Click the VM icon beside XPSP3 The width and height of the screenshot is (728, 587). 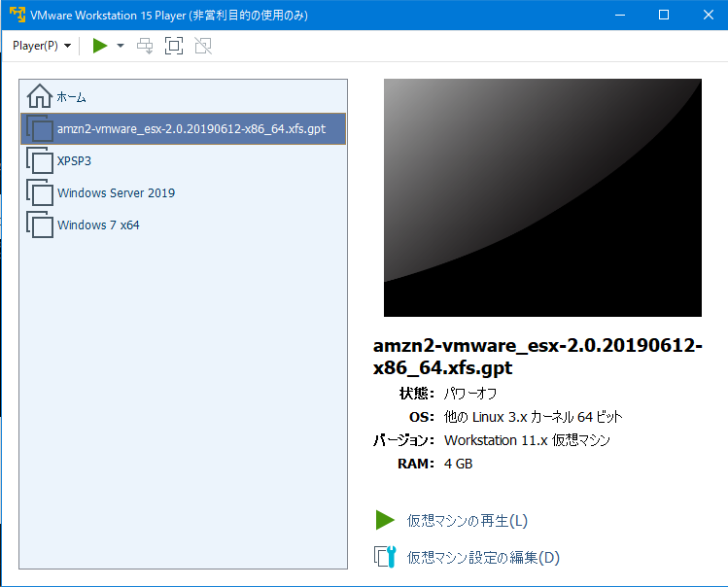point(40,160)
